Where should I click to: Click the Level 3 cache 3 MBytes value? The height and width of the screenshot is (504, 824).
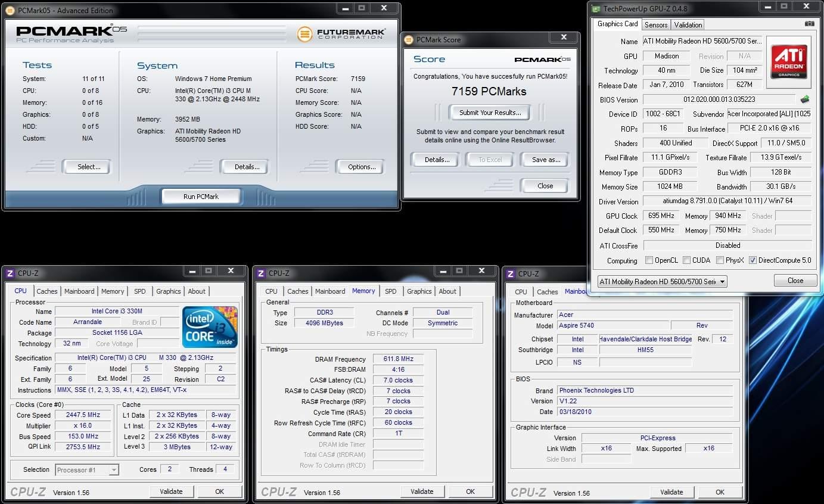pyautogui.click(x=176, y=447)
